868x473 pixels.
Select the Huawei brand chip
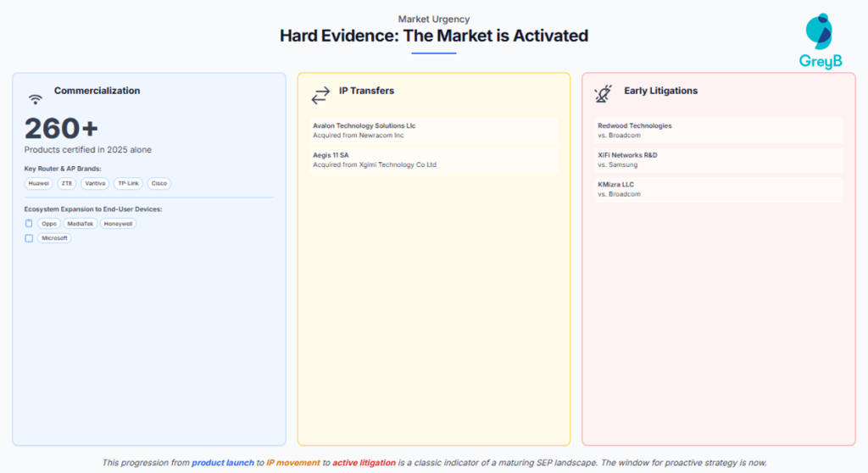point(39,183)
